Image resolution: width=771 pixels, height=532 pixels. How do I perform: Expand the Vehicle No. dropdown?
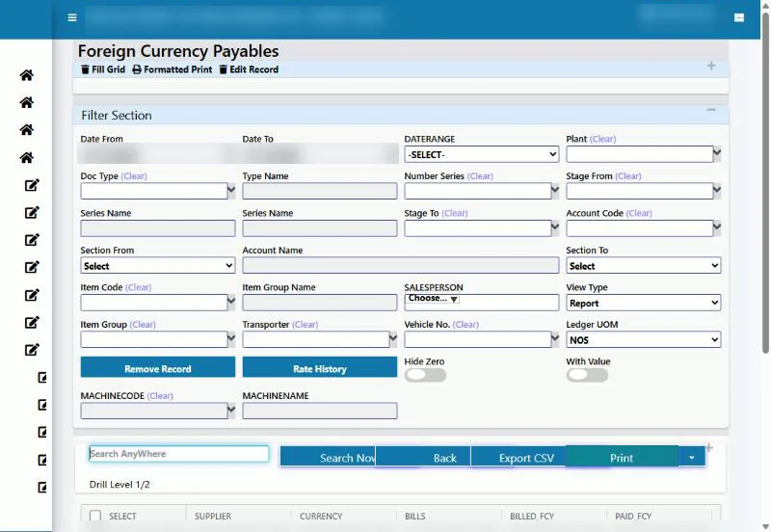pos(555,339)
